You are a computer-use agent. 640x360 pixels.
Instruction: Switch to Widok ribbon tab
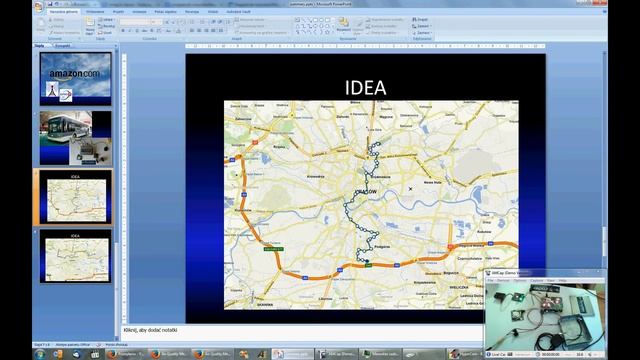[x=213, y=12]
